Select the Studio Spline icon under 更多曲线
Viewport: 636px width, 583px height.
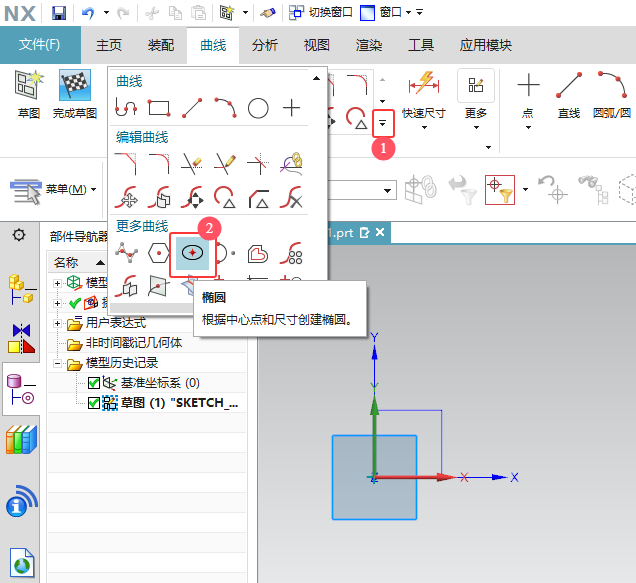(126, 253)
